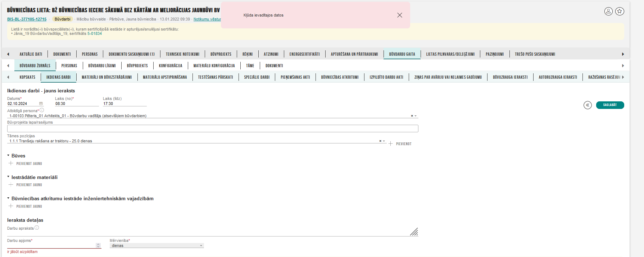This screenshot has height=257, width=644.
Task: Collapse the Iestrādātie materiāli section
Action: 9,177
